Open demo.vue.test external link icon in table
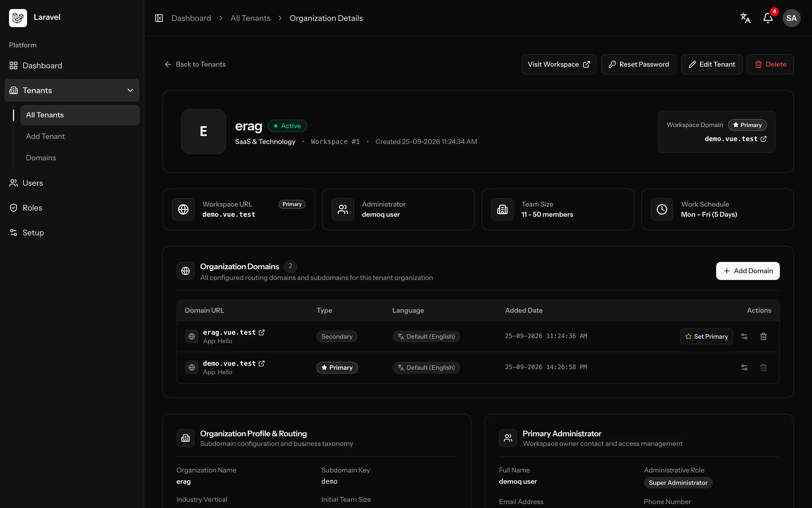The image size is (812, 508). (262, 363)
